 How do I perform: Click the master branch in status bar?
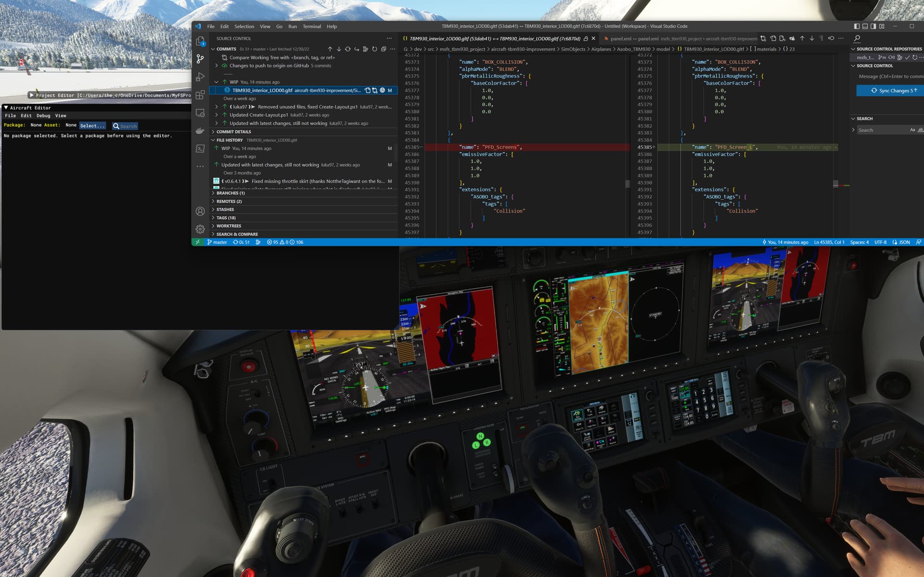(217, 242)
